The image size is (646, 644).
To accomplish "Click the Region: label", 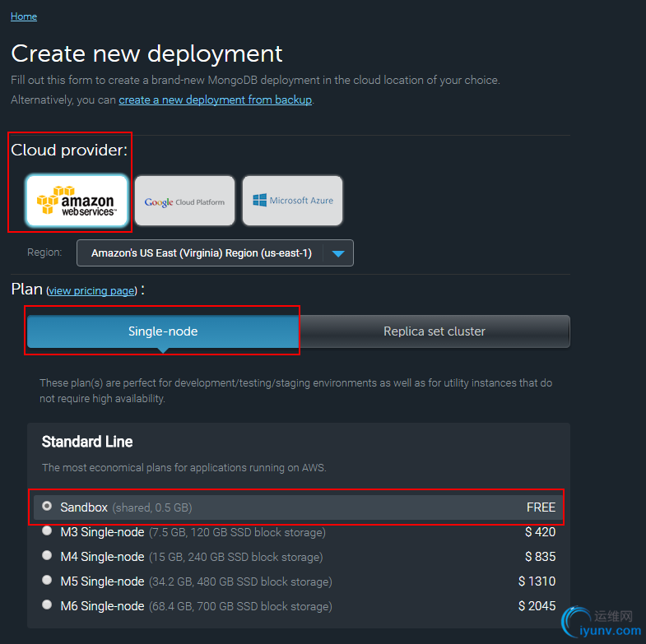I will click(44, 253).
